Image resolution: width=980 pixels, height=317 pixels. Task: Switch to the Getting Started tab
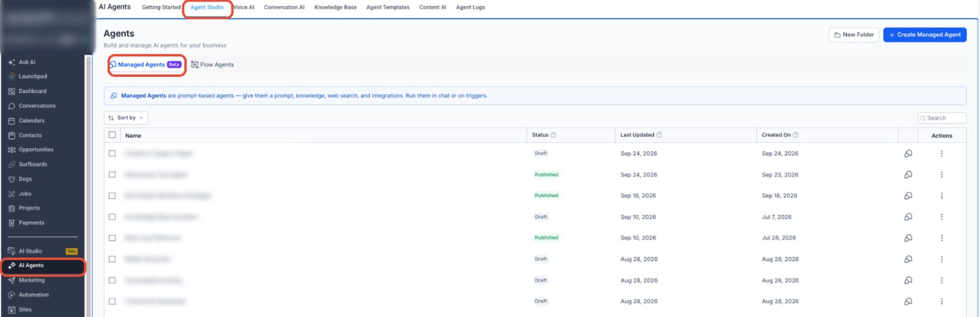point(161,8)
